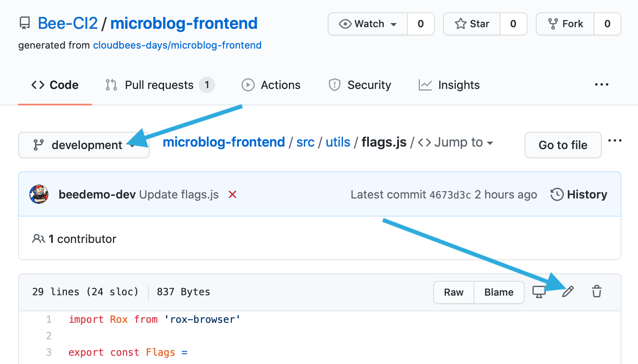
Task: Delete flags.js using the trash icon
Action: (x=596, y=292)
